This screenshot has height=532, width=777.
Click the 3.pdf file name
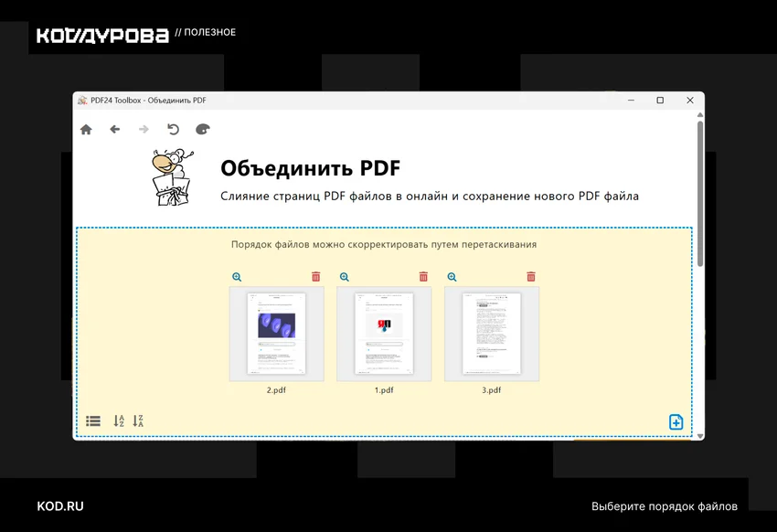click(x=492, y=389)
